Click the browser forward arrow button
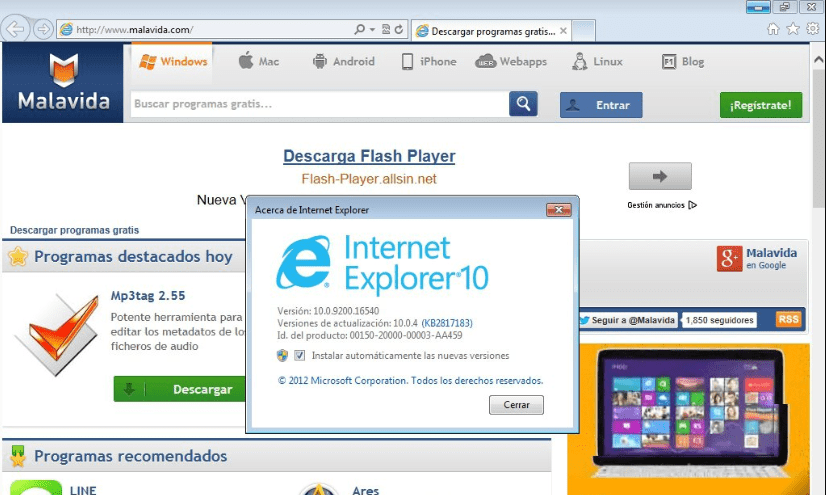The width and height of the screenshot is (826, 495). (x=43, y=29)
